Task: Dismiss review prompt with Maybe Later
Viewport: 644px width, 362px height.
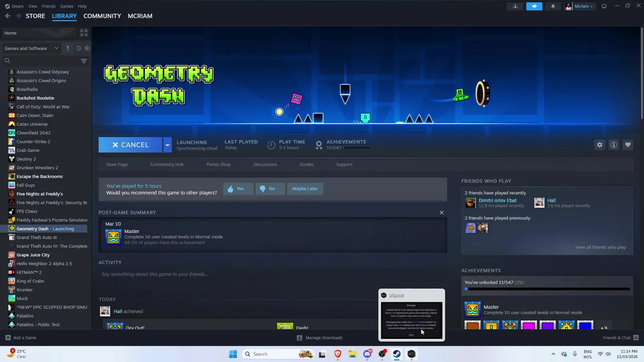Action: (305, 189)
